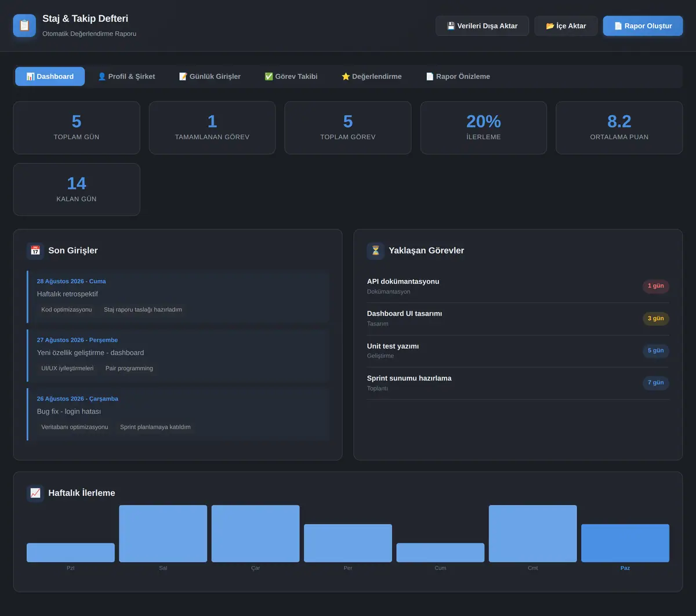Viewport: 696px width, 616px height.
Task: Click the Toplam Gün stat card
Action: tap(77, 128)
